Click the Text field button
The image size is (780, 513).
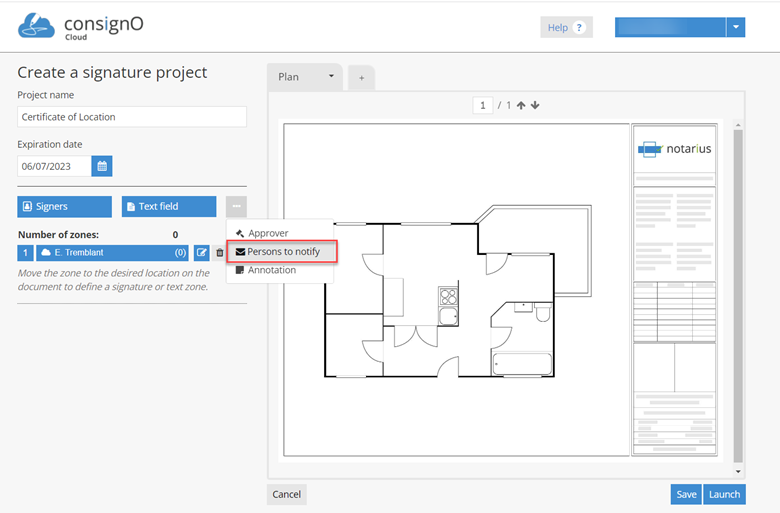click(168, 206)
